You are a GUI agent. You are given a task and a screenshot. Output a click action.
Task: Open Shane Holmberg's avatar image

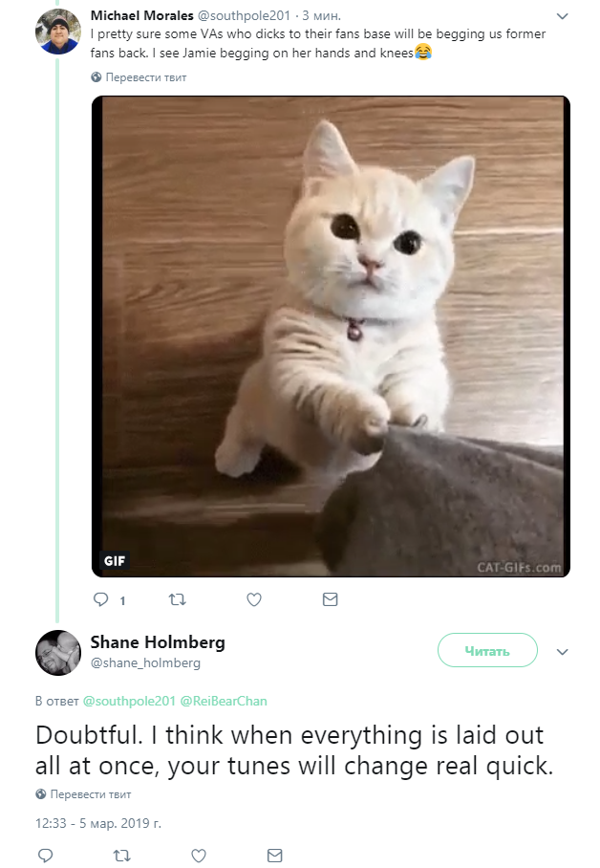point(58,653)
